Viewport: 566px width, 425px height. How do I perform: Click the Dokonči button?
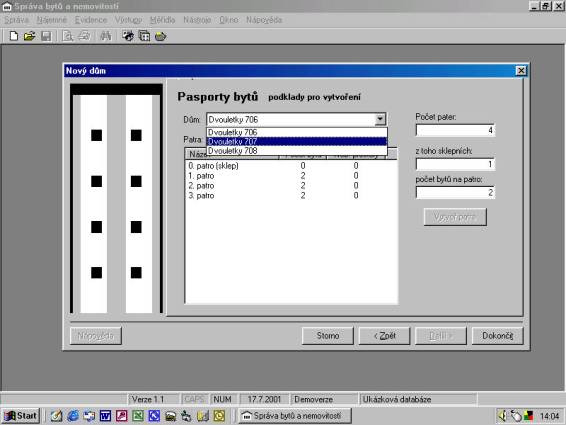click(x=497, y=336)
